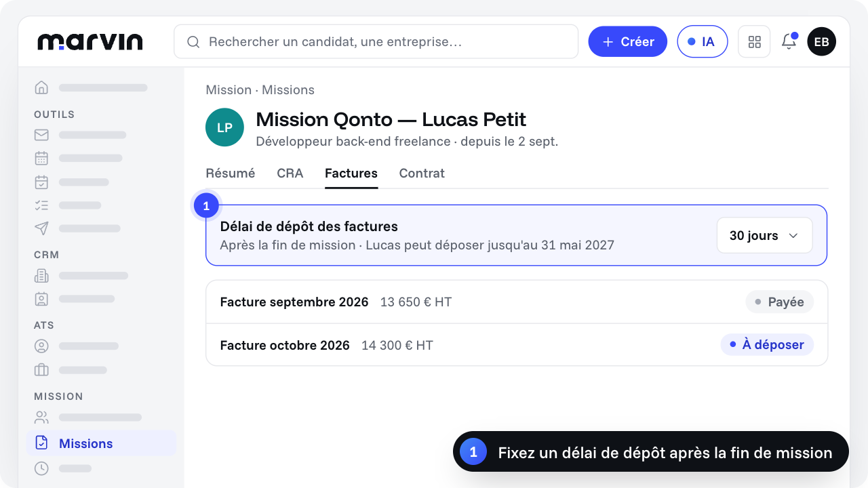Image resolution: width=868 pixels, height=488 pixels.
Task: Open the plain calendar icon in the sidebar
Action: coord(41,158)
